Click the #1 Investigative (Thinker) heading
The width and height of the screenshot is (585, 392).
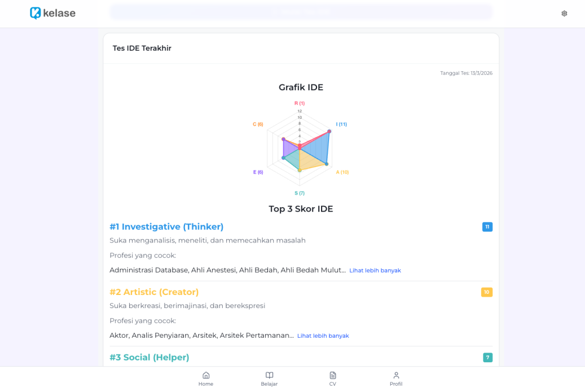coord(166,227)
